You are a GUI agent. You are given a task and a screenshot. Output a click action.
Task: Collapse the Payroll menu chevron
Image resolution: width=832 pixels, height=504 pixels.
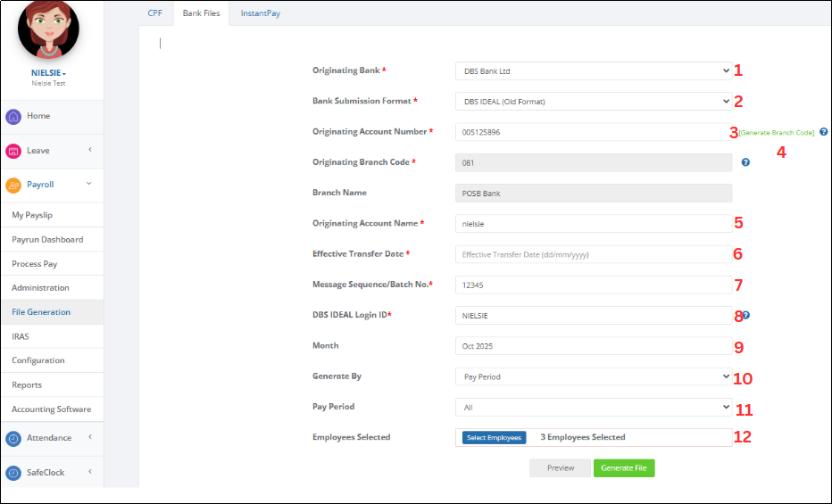click(x=88, y=184)
